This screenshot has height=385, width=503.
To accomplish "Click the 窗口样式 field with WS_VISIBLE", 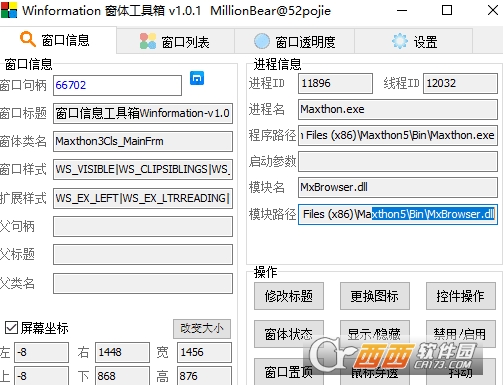I will (143, 169).
